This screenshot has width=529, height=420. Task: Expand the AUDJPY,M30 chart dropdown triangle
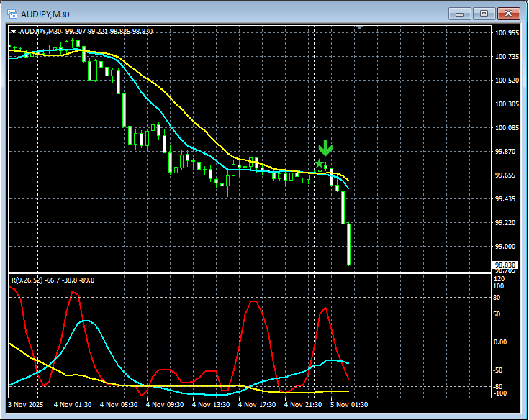(13, 32)
